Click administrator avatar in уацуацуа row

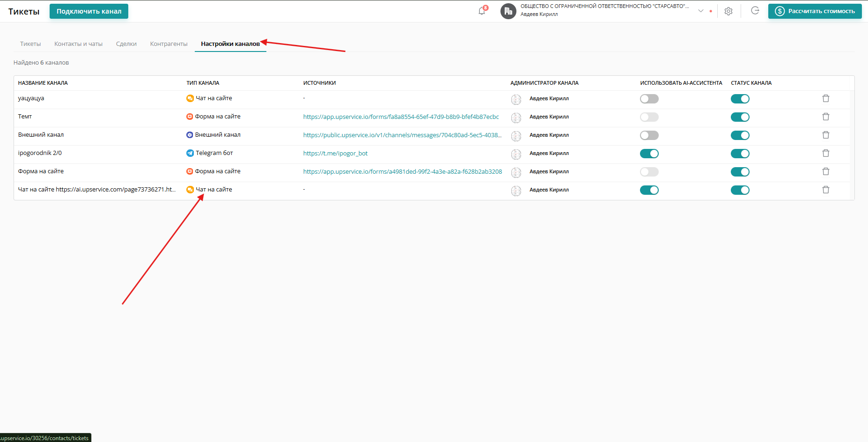[516, 99]
